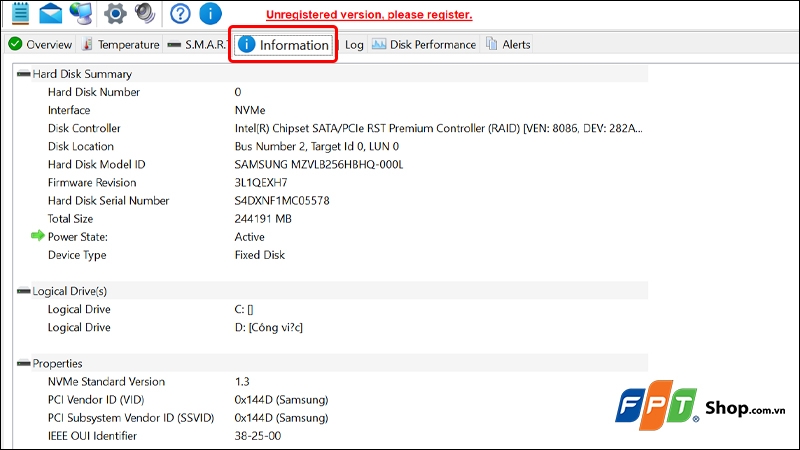Screen dimensions: 800x450
Task: Open the S.M.A.R.T. tab
Action: coord(196,44)
